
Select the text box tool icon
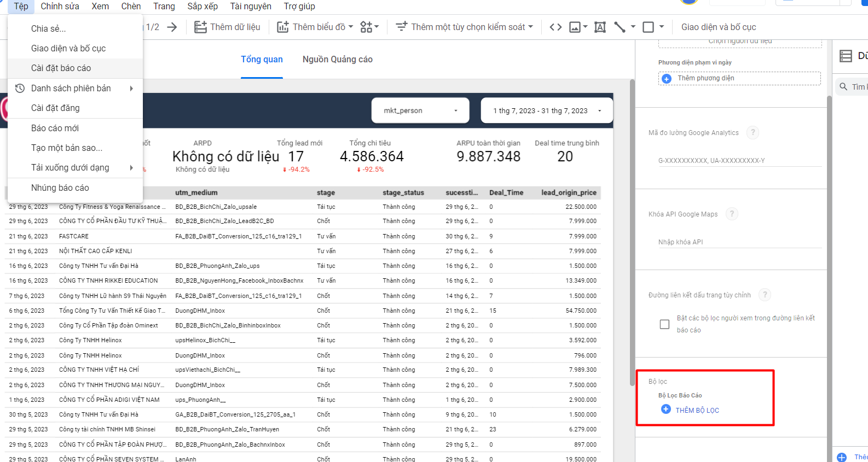(x=600, y=27)
